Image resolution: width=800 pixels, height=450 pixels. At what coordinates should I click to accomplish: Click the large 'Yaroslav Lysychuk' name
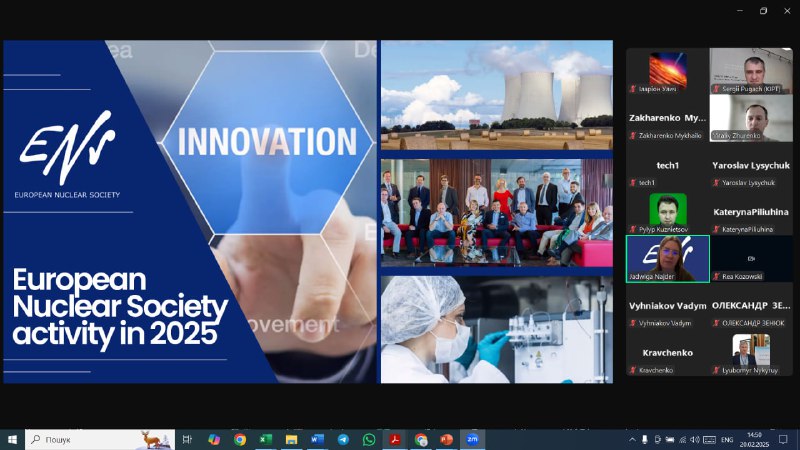coord(751,165)
